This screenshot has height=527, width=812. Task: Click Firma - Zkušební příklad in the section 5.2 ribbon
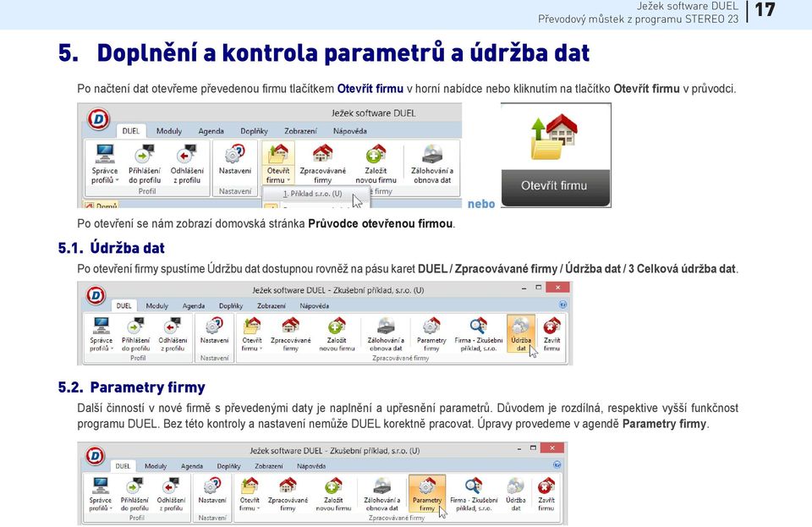point(474,494)
